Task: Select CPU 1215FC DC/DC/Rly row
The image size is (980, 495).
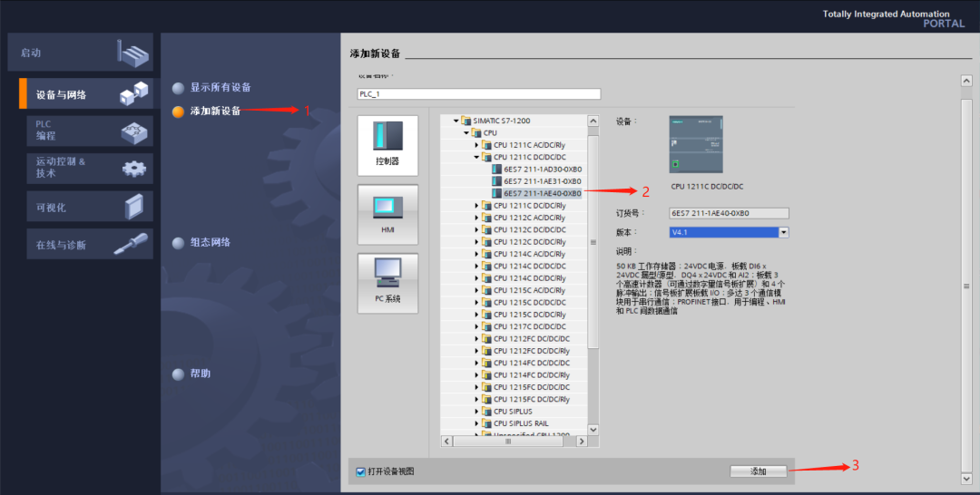Action: [531, 400]
